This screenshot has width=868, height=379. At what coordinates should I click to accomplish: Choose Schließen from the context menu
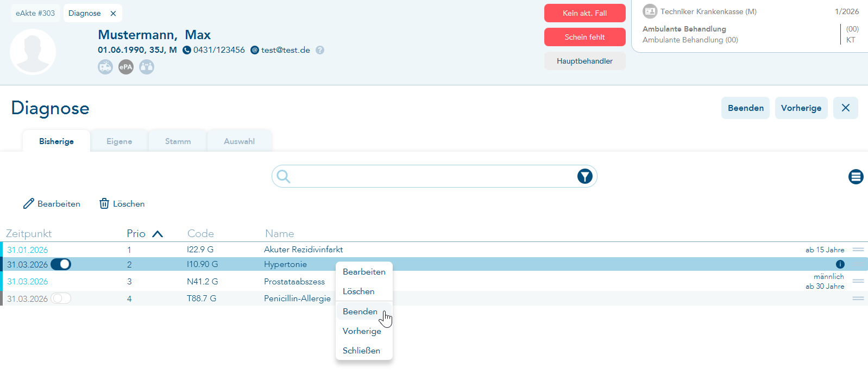(x=361, y=351)
